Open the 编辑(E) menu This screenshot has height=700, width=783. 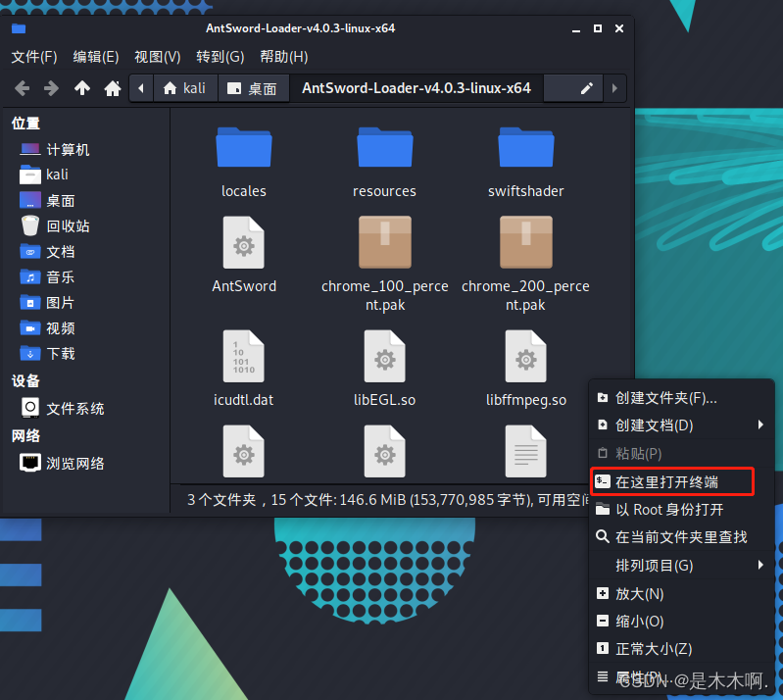click(x=96, y=57)
